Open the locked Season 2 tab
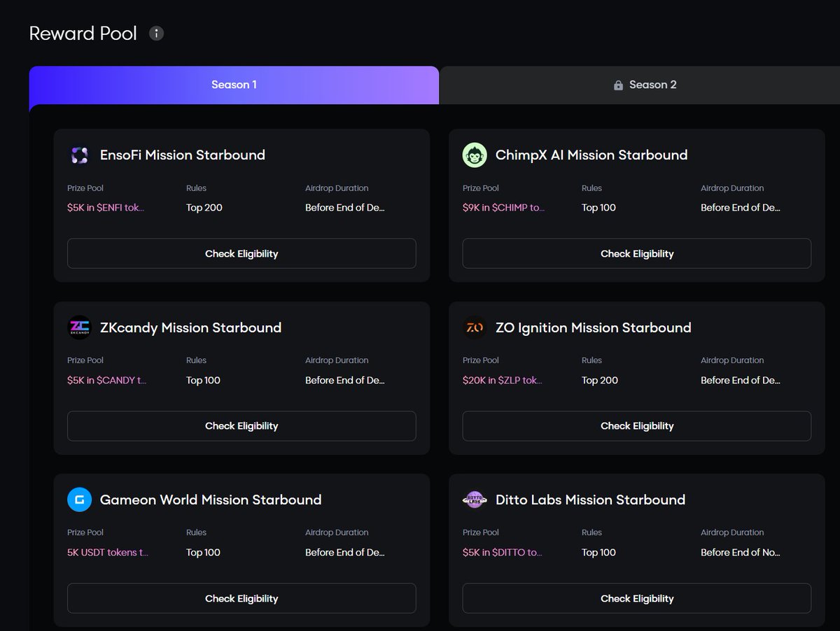This screenshot has height=631, width=840. [x=644, y=85]
